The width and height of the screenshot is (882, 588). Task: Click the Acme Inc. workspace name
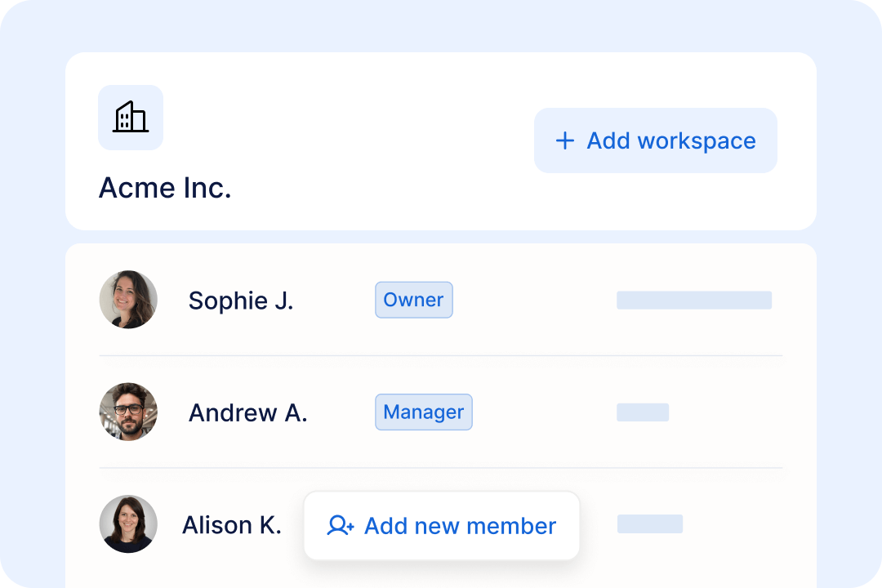[x=164, y=188]
